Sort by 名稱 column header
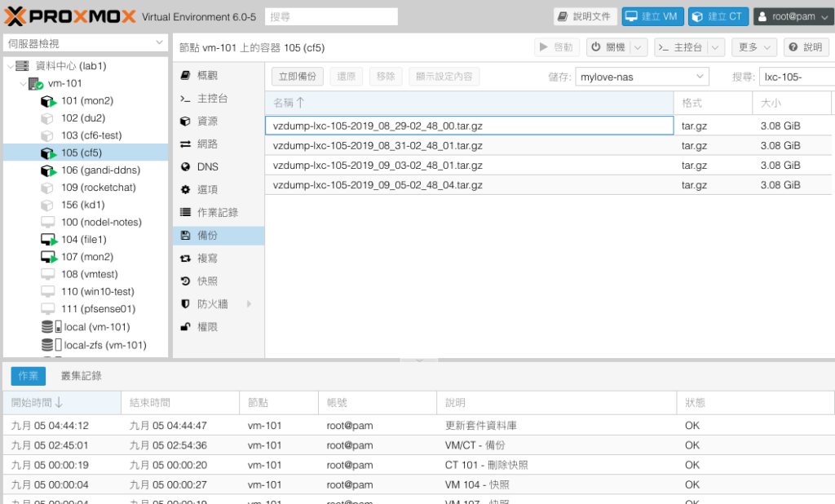Image resolution: width=835 pixels, height=504 pixels. (x=470, y=103)
